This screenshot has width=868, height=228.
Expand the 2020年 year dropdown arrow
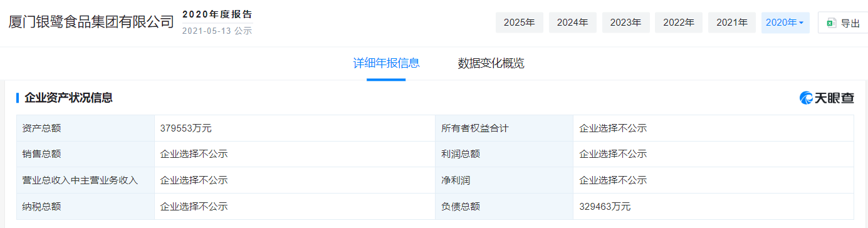tap(801, 23)
